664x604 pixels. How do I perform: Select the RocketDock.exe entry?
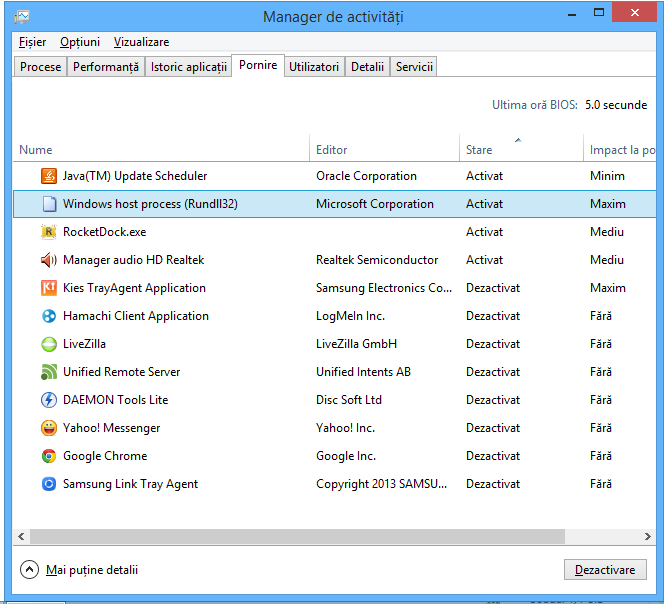(x=335, y=232)
